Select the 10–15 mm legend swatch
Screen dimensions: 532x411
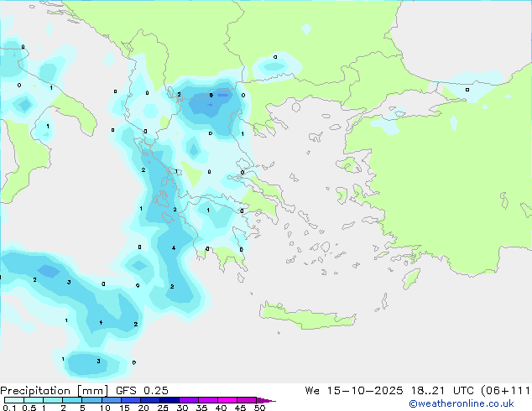111,400
